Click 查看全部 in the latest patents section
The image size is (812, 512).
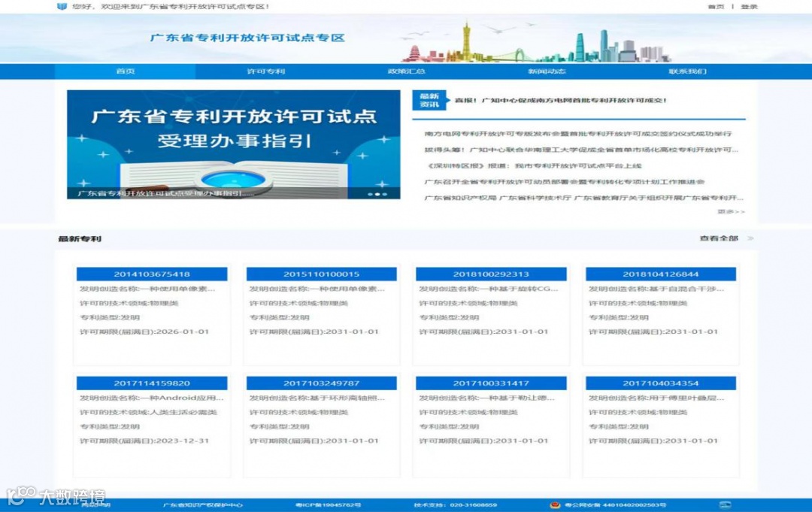[719, 238]
